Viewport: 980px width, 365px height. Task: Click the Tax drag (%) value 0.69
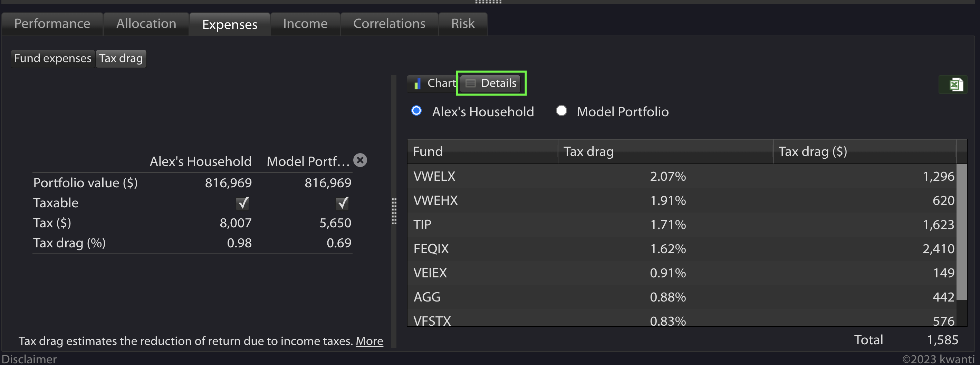[339, 243]
